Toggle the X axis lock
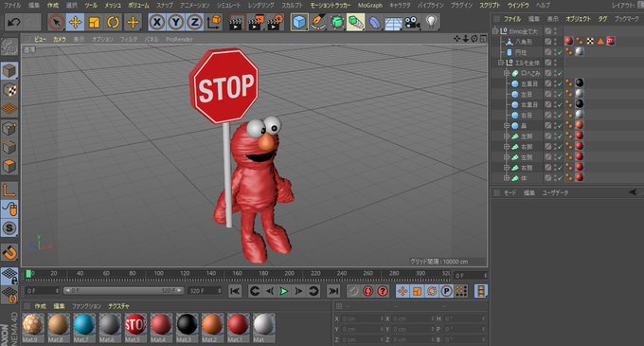Screen dimensions: 644x346 click(157, 22)
